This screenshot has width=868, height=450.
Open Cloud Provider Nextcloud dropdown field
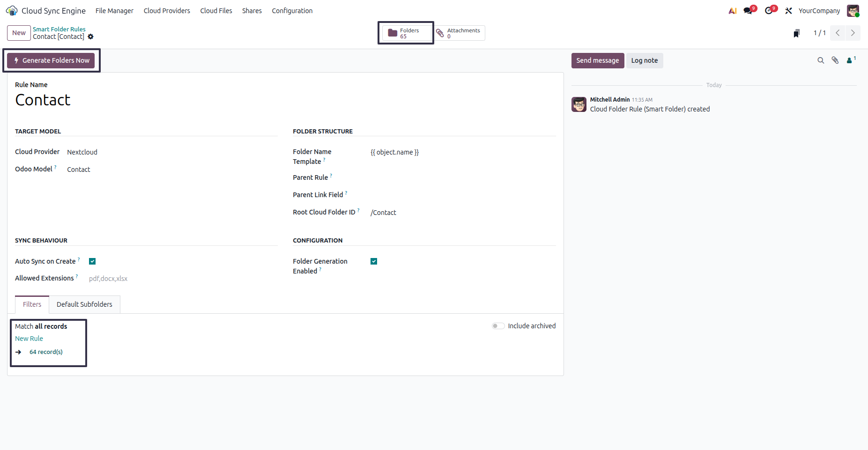(172, 152)
